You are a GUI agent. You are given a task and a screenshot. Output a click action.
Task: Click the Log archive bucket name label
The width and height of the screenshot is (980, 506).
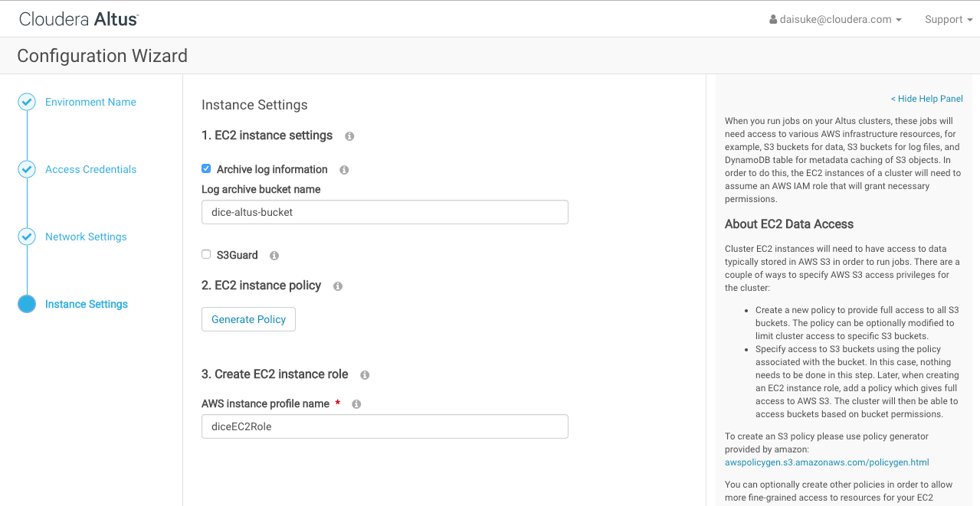[x=261, y=189]
